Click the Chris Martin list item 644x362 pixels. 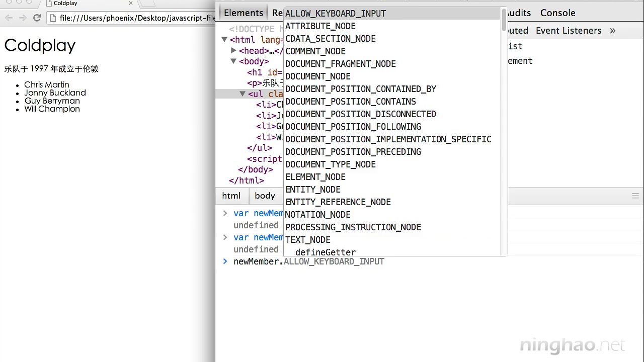(x=47, y=84)
